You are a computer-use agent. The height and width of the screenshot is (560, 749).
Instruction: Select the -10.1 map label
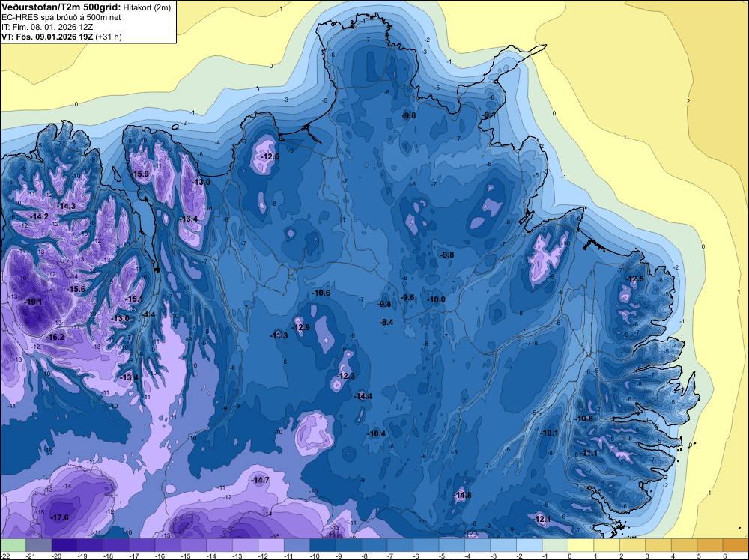pyautogui.click(x=549, y=433)
